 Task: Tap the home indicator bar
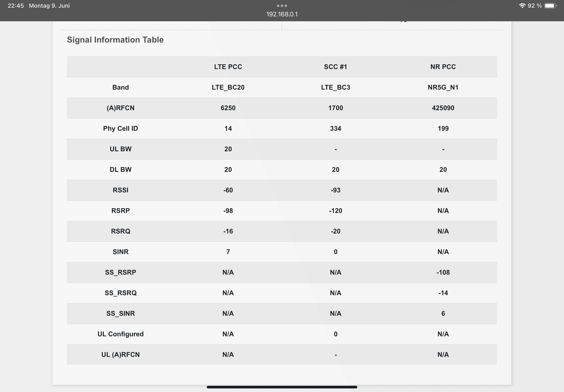282,387
